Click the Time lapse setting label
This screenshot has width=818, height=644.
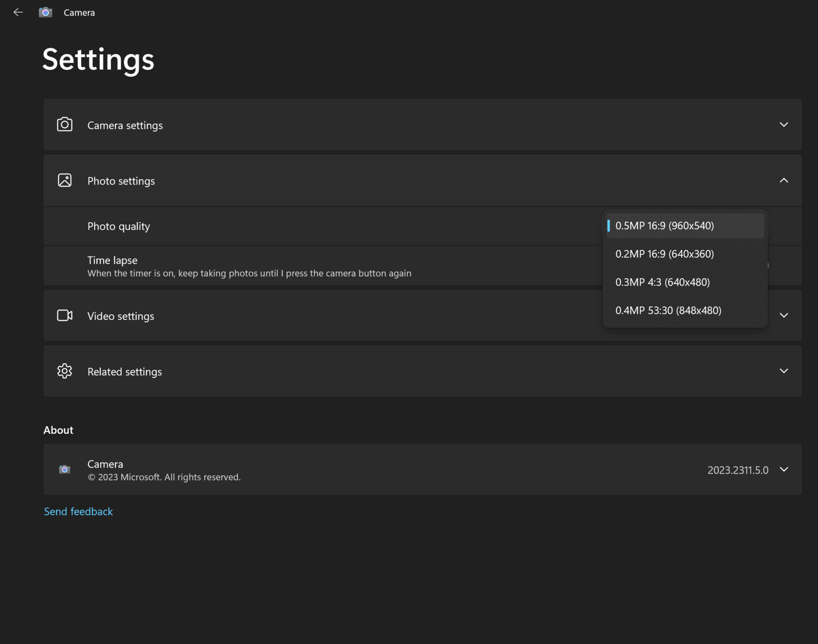tap(112, 260)
